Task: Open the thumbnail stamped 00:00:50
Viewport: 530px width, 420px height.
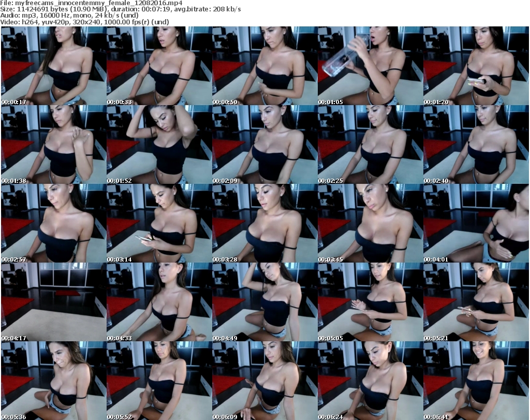Action: (264, 66)
